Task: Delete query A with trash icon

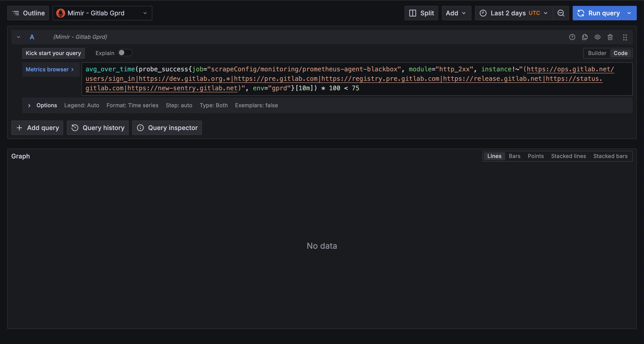Action: [x=610, y=37]
